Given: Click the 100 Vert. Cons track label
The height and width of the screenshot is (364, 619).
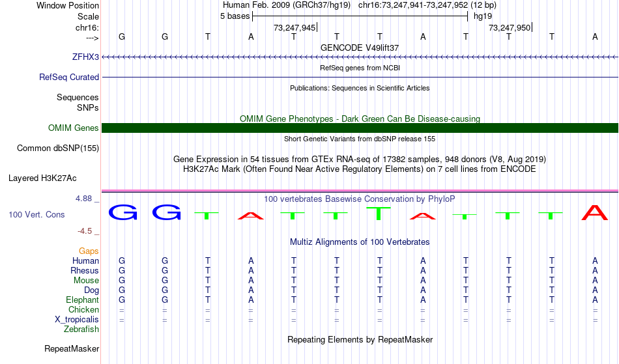Looking at the screenshot, I should pos(36,214).
